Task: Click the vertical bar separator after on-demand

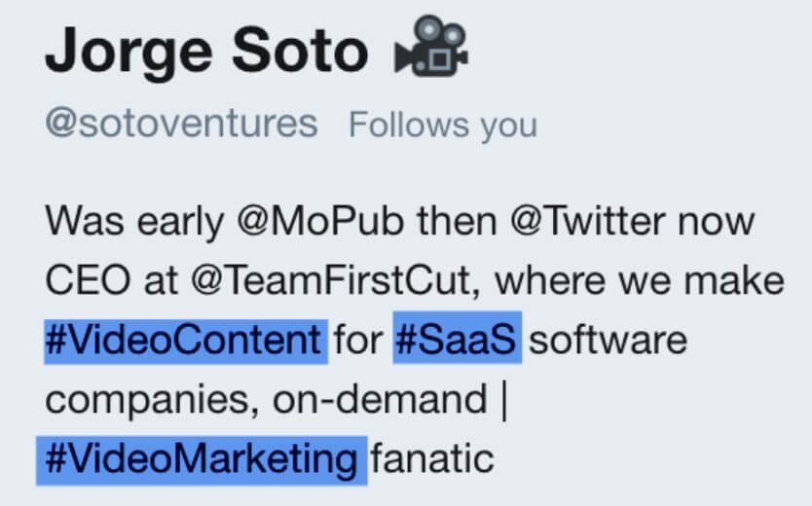Action: 503,400
